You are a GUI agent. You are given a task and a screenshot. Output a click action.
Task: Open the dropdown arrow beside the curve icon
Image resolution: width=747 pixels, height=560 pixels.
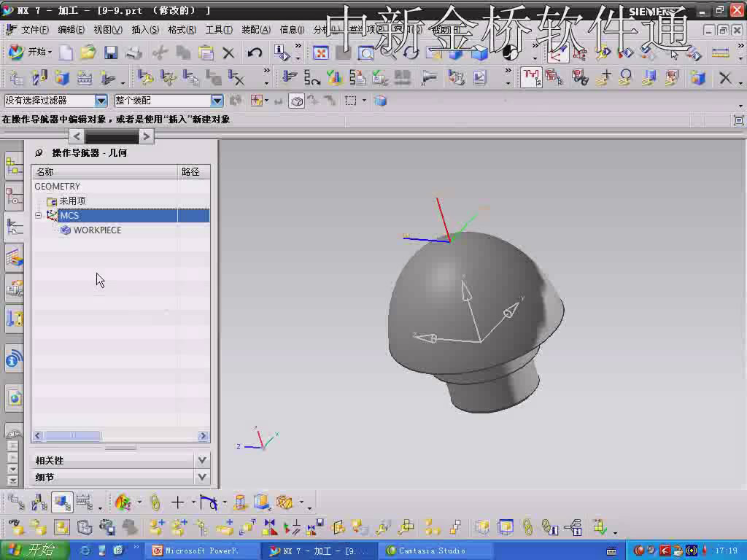[225, 502]
